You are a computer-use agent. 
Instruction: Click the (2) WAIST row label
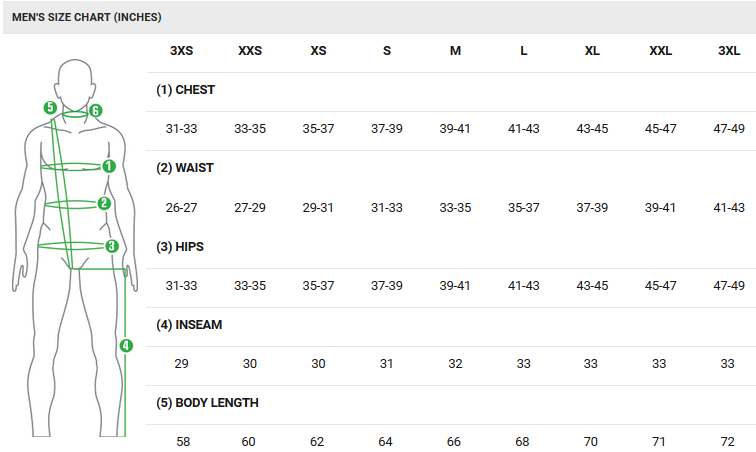(x=185, y=168)
